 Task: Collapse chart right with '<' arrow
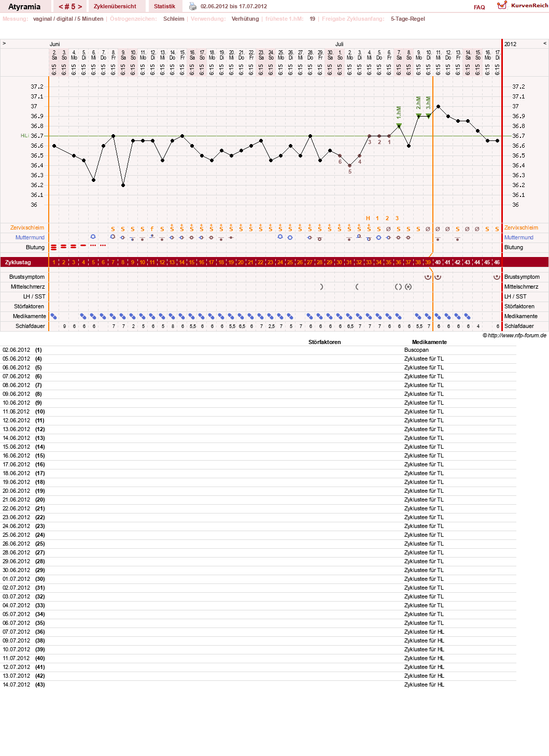[x=545, y=44]
